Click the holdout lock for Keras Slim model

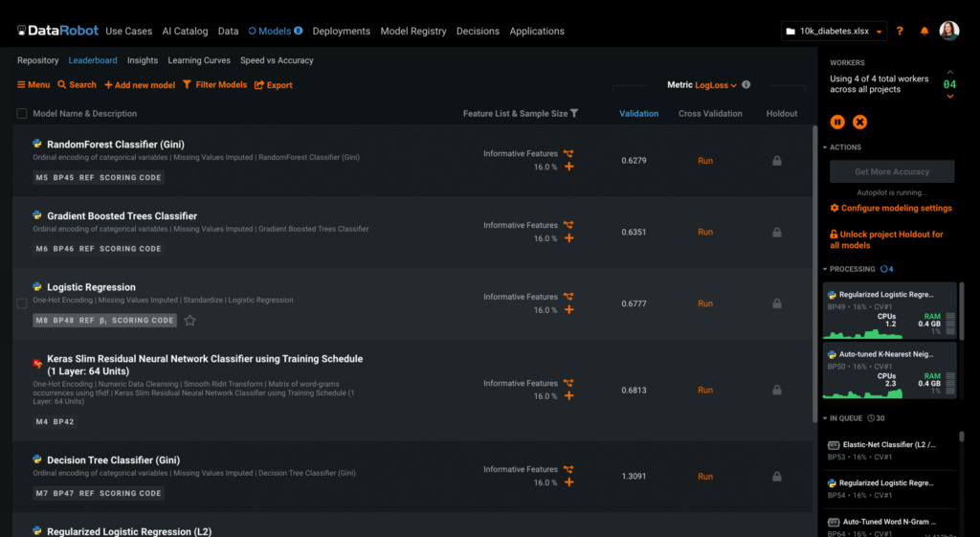[777, 390]
